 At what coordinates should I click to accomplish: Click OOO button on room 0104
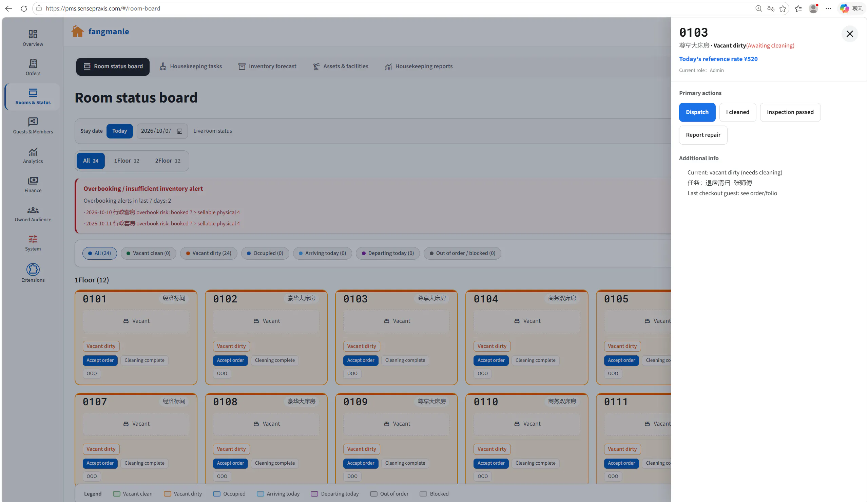(482, 373)
